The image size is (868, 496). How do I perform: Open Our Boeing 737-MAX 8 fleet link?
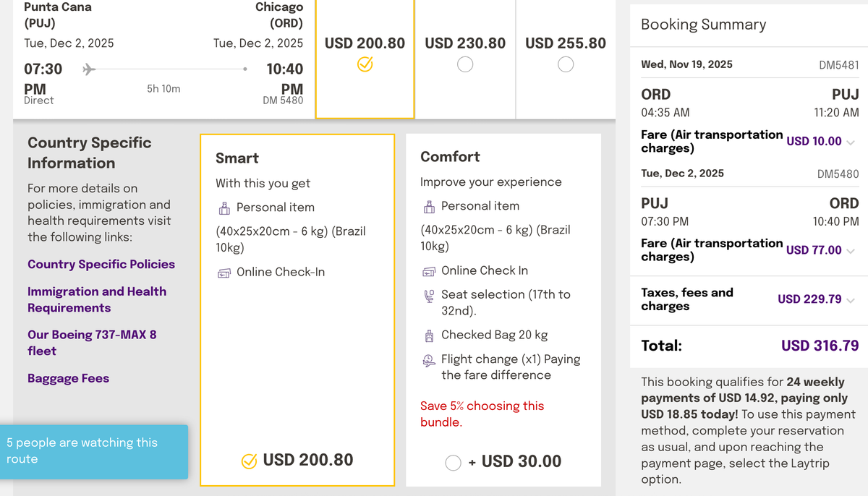click(x=92, y=343)
